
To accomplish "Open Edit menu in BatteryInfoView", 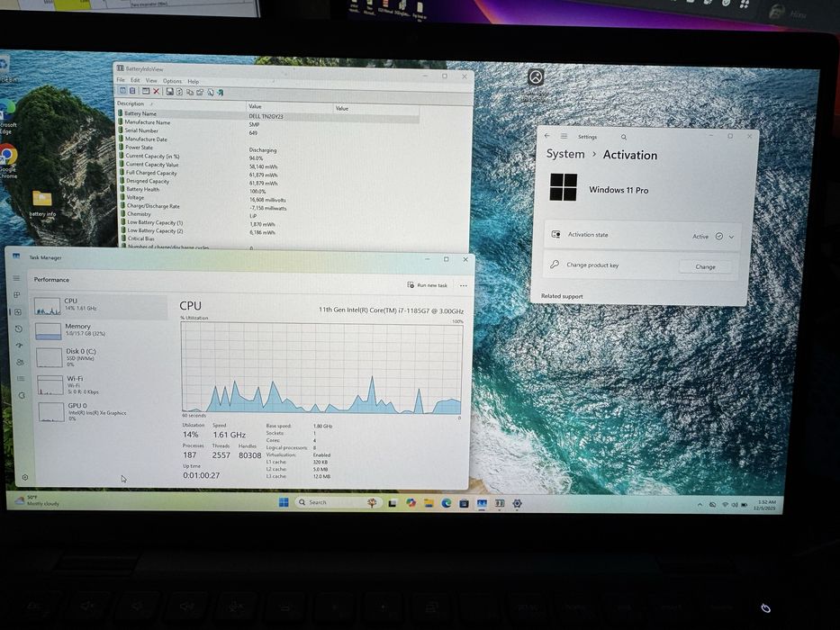I will pos(135,80).
